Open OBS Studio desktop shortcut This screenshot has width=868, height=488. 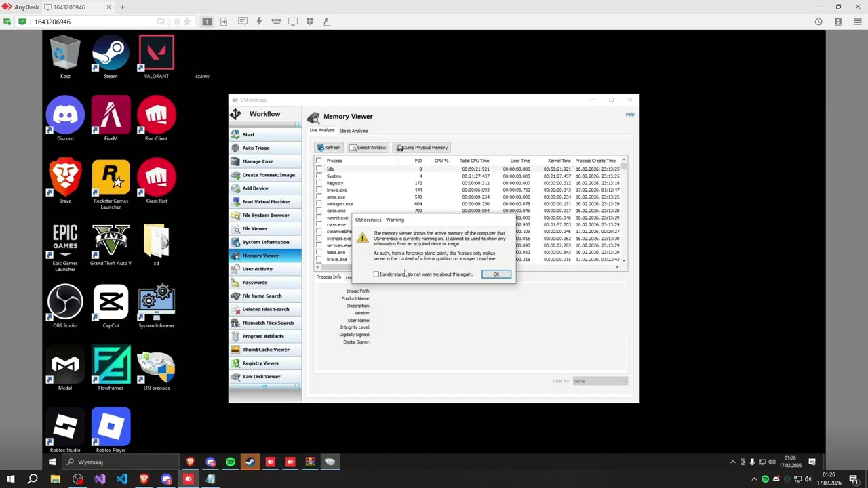[x=65, y=306]
